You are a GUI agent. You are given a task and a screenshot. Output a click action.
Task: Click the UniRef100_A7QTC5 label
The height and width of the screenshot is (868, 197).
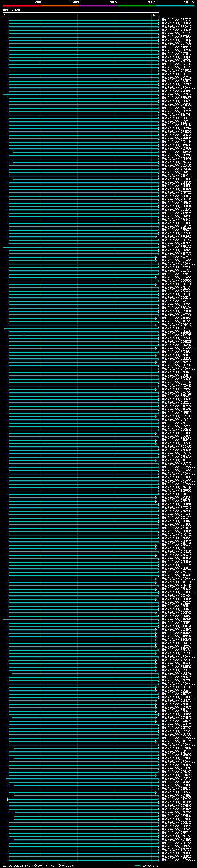[x=177, y=108]
